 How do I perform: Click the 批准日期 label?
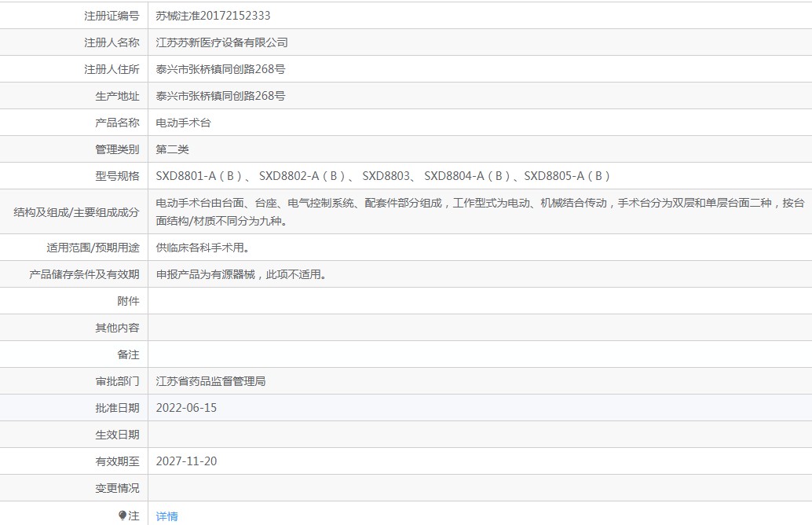tap(117, 408)
